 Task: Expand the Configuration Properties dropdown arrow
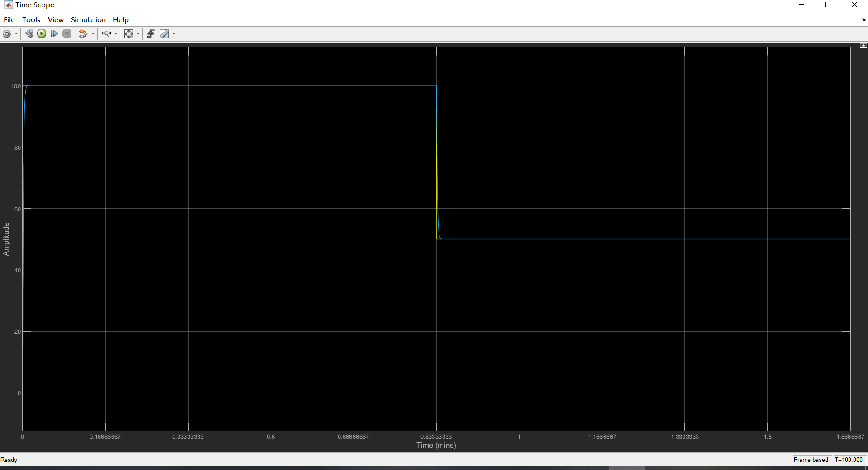click(16, 34)
